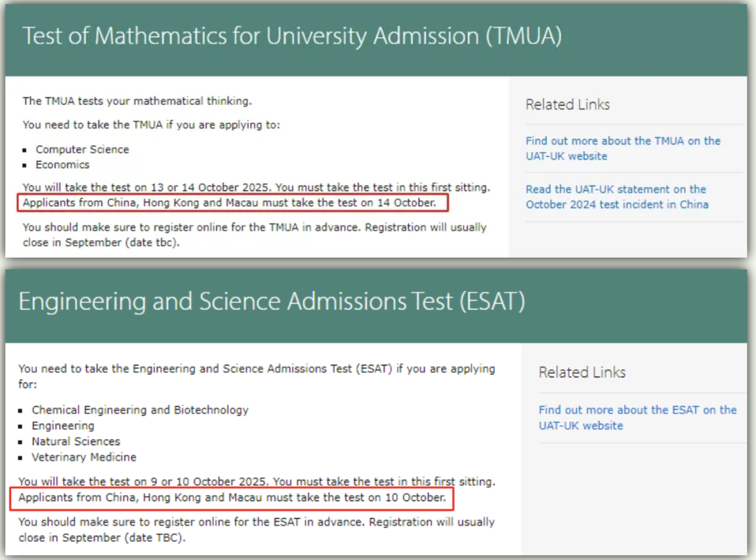Open the ESAT UAT-UK website link
The image size is (756, 560).
(x=638, y=418)
